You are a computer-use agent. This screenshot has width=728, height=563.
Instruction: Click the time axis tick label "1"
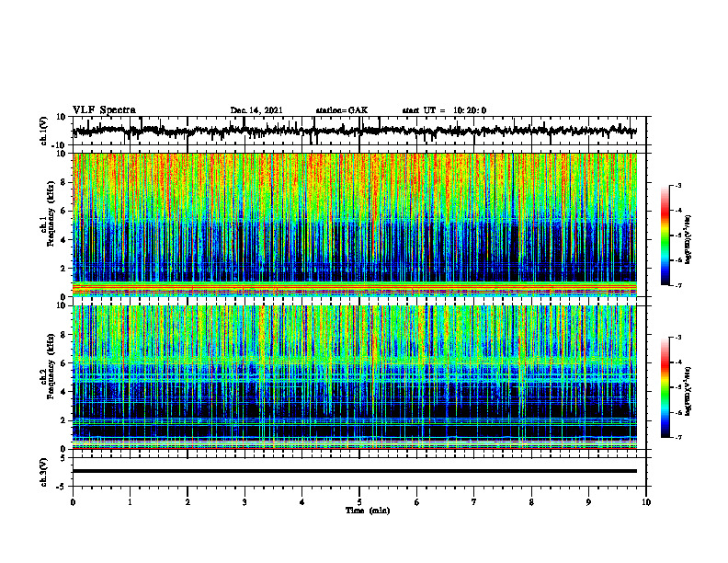tap(130, 502)
